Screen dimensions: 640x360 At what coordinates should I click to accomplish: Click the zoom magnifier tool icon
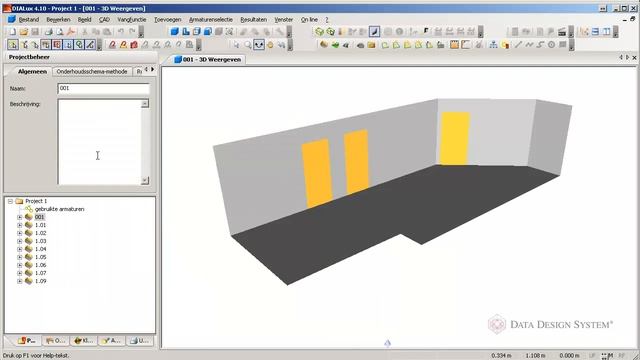coord(248,44)
